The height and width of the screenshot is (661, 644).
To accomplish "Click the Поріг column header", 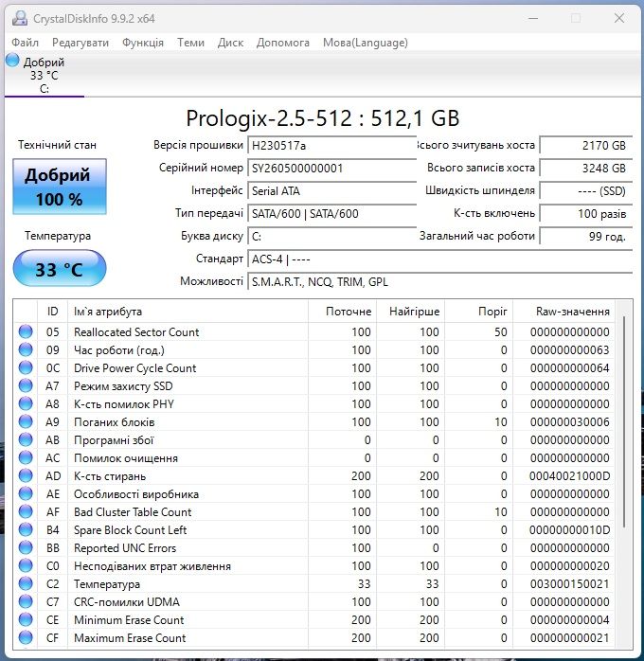I will [x=479, y=312].
